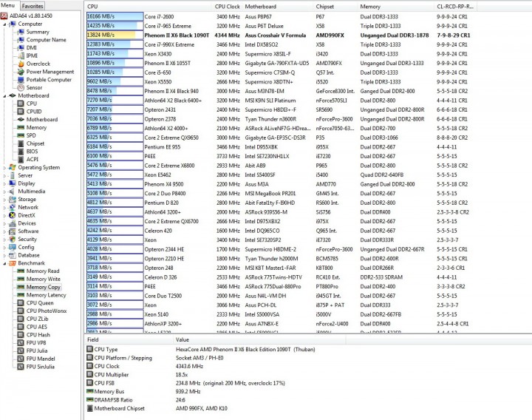The height and width of the screenshot is (420, 532).
Task: Select the FPU Julia benchmark icon
Action: 21,350
